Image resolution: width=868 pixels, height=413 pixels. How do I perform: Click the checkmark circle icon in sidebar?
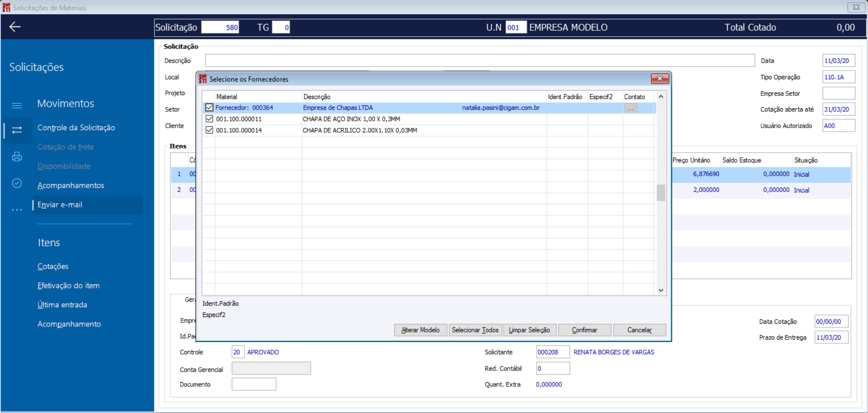17,183
